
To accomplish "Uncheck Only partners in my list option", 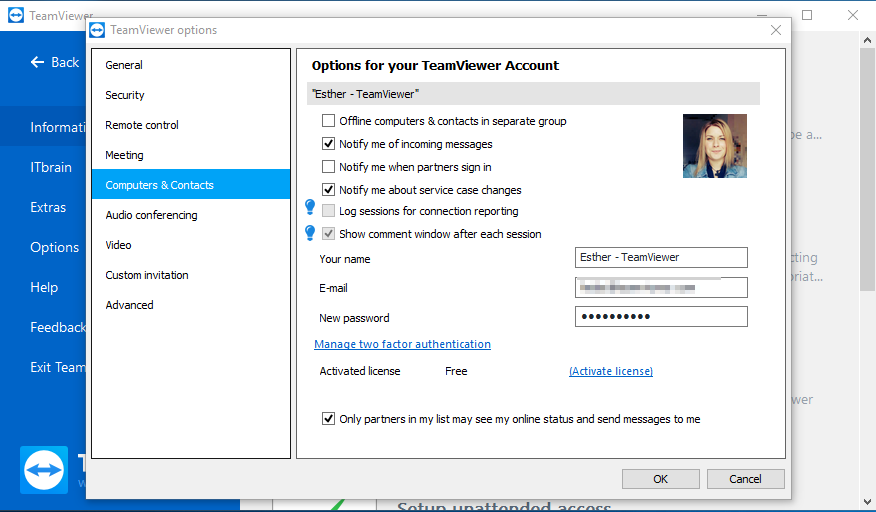I will pyautogui.click(x=328, y=419).
